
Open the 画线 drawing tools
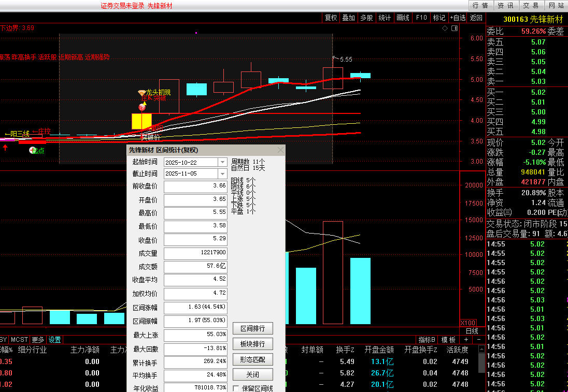(x=403, y=18)
